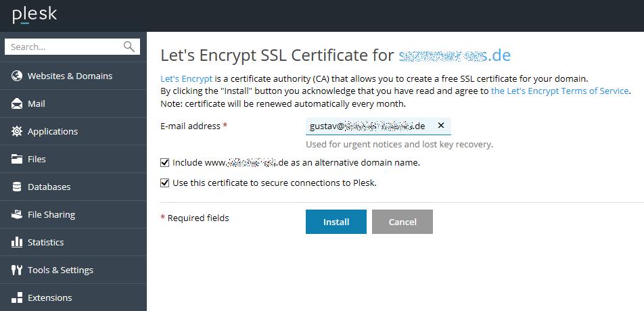Click the Extensions blocks icon
The height and width of the screenshot is (311, 644).
click(x=17, y=297)
